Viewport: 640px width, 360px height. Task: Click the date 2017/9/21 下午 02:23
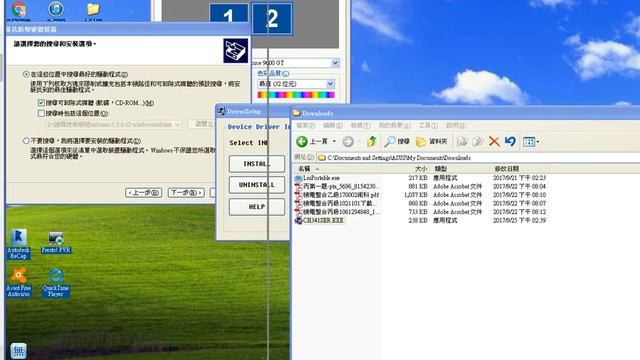519,178
